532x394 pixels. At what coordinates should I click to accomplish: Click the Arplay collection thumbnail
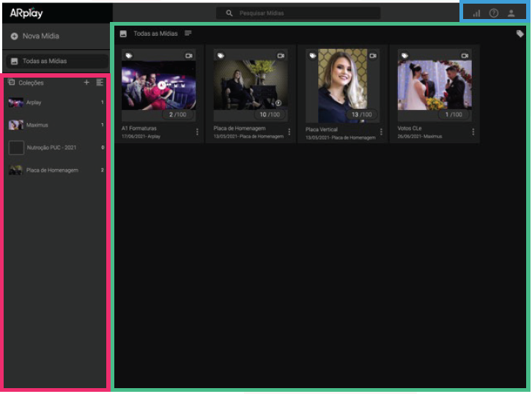15,103
